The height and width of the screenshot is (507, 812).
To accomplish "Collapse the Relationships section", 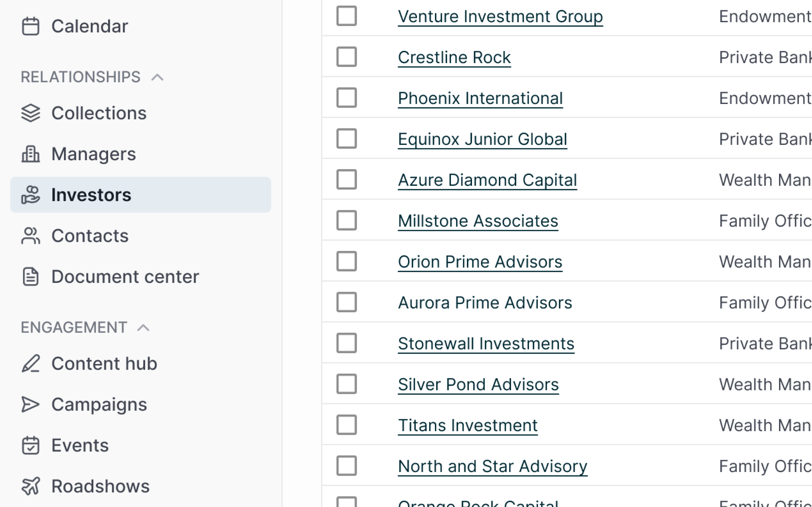I will (x=157, y=78).
